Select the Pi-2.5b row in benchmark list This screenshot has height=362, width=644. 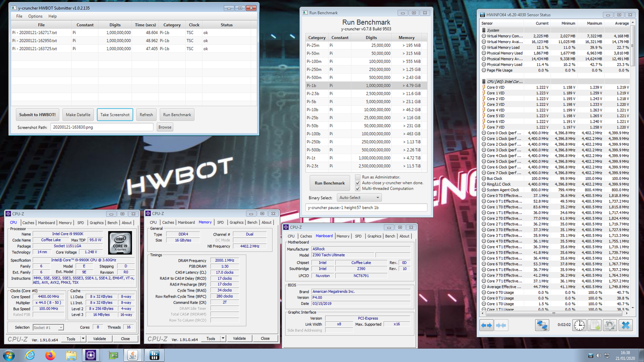[x=366, y=94]
